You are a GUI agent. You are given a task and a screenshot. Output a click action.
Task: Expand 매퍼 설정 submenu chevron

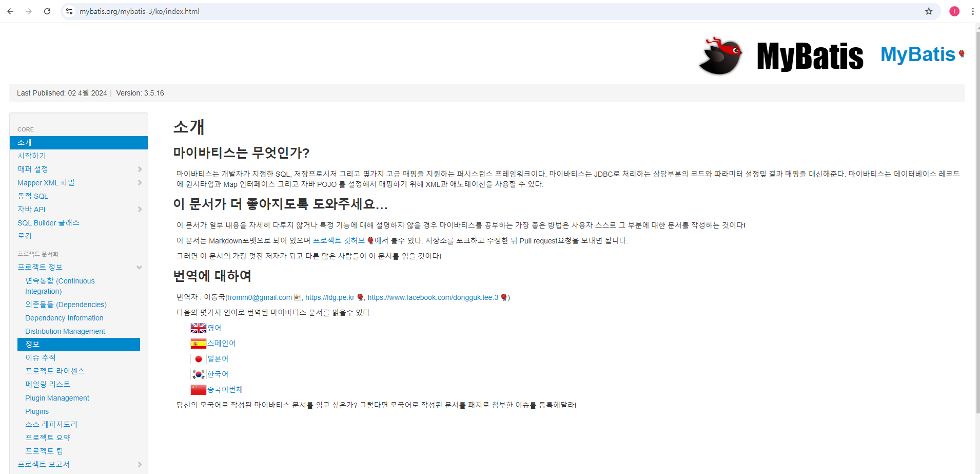140,169
